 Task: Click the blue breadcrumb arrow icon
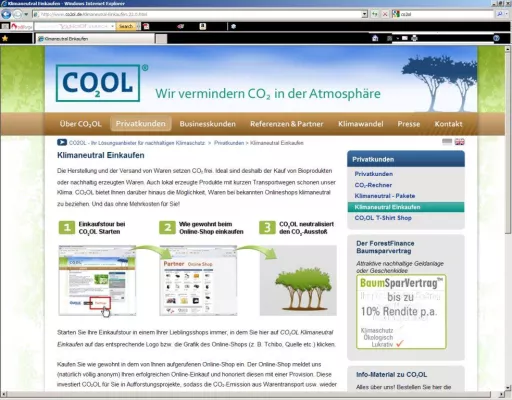[x=62, y=142]
